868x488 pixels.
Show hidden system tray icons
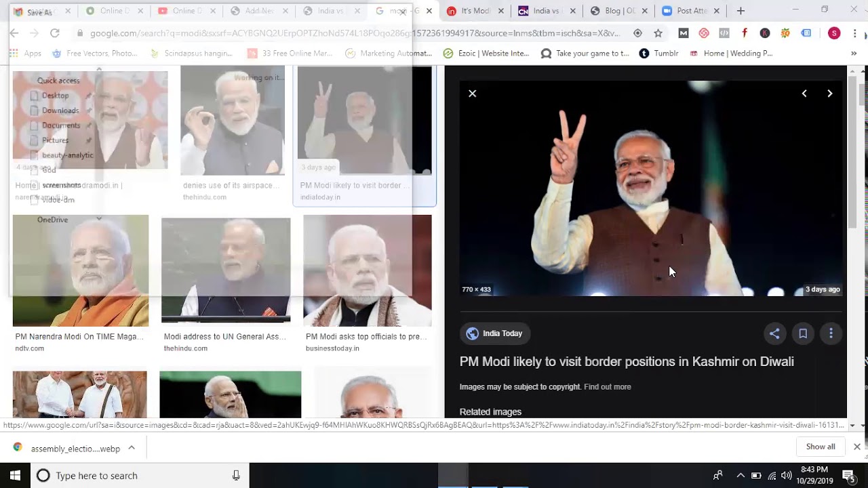point(741,476)
